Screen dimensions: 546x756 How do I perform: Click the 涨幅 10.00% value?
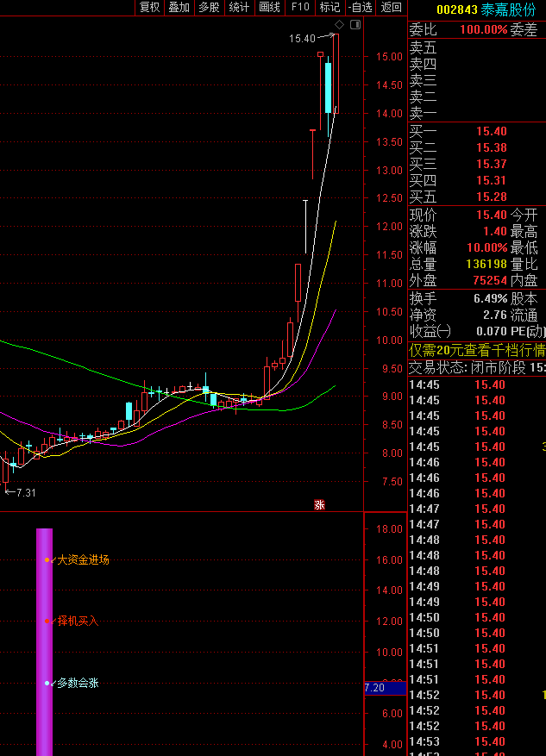(486, 247)
